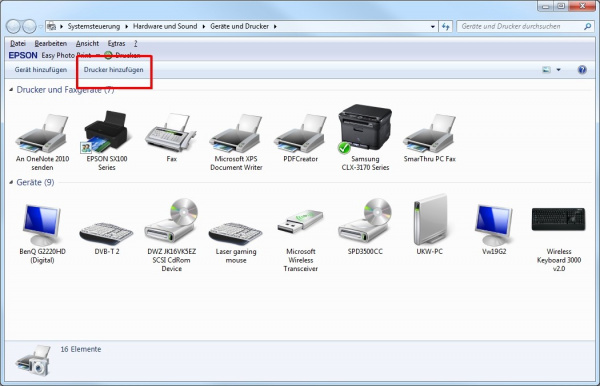Click the refresh button beside address bar
This screenshot has height=386, width=600.
(445, 26)
